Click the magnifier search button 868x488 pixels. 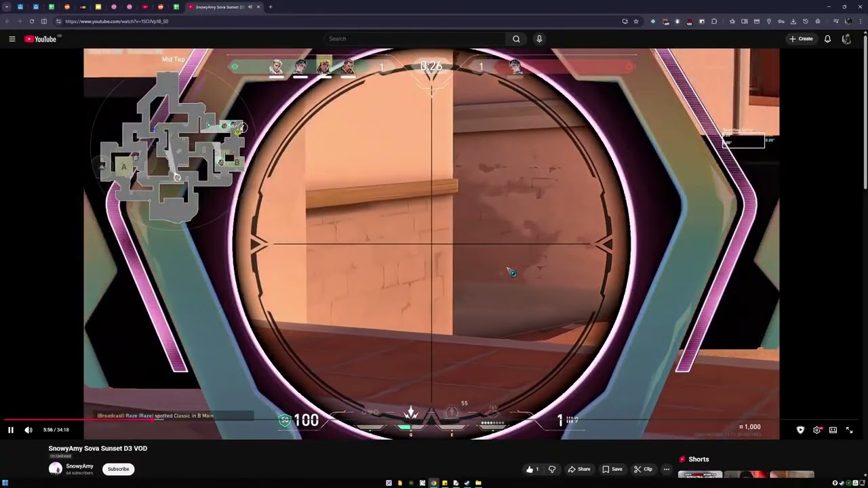click(516, 39)
